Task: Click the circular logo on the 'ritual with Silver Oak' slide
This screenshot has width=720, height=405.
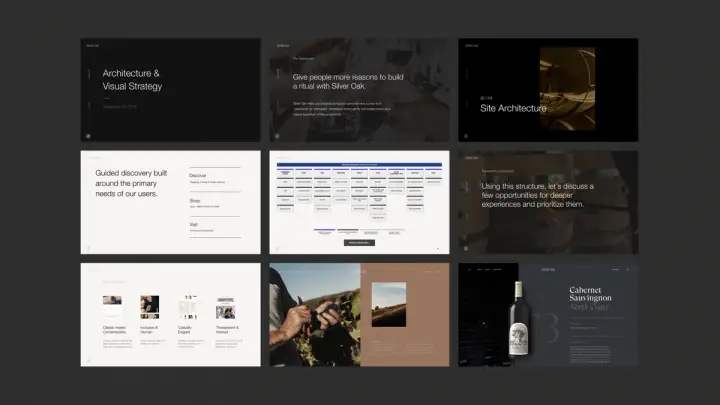Action: 277,136
